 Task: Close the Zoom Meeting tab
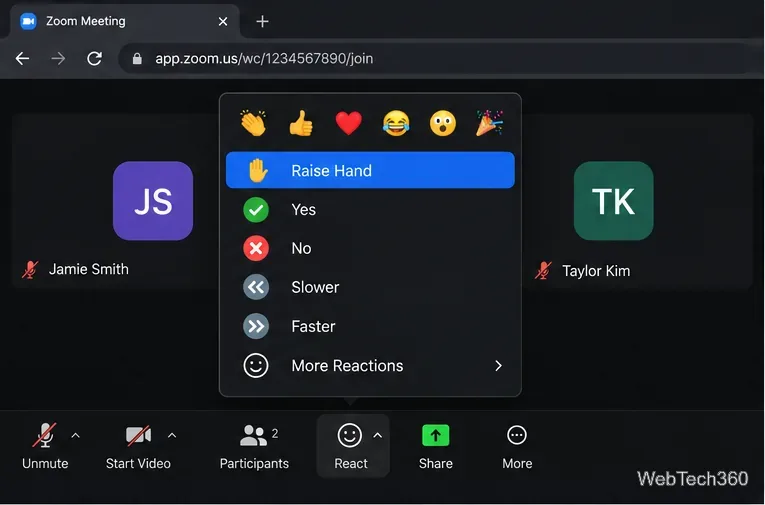pyautogui.click(x=223, y=21)
